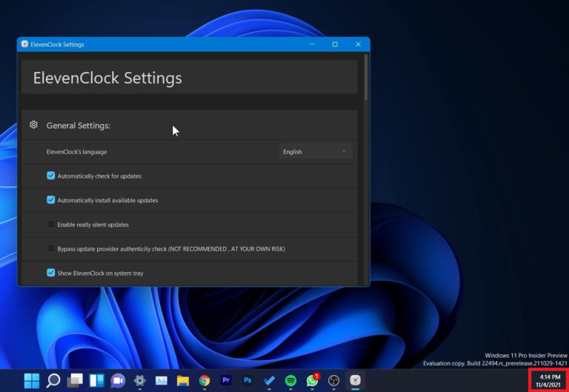
Task: Click the taskbar clock showing 4:14 PM
Action: pos(549,380)
